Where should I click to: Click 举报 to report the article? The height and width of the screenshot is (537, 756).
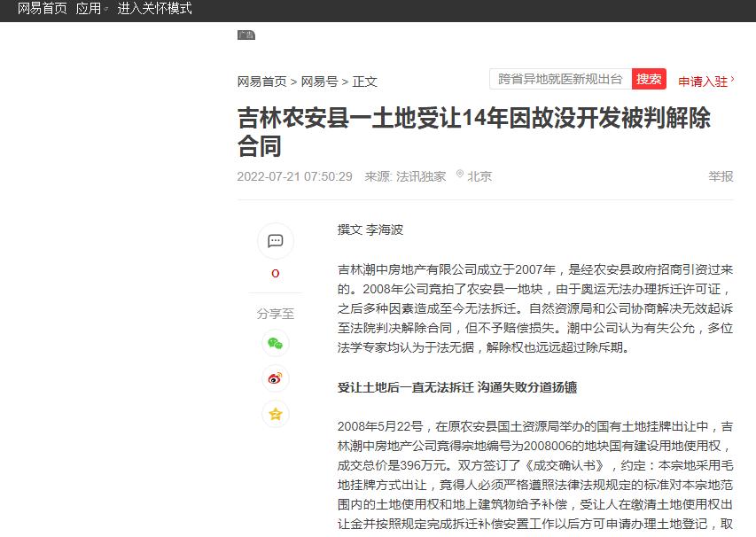click(721, 176)
